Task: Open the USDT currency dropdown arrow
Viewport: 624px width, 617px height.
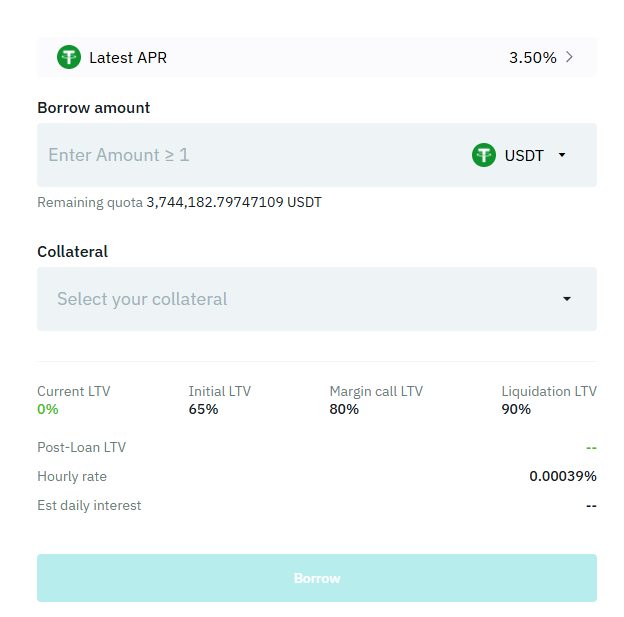Action: click(562, 155)
